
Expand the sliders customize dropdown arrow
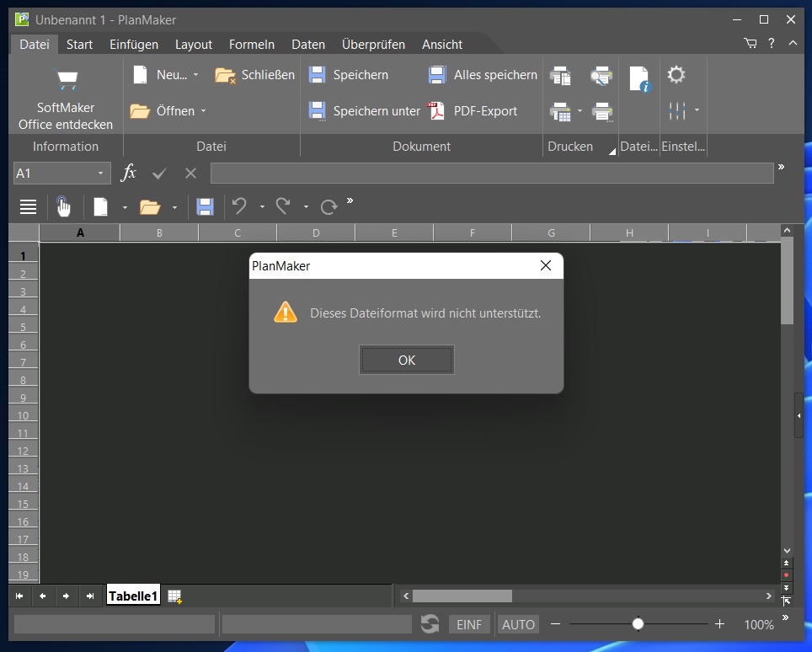click(697, 110)
